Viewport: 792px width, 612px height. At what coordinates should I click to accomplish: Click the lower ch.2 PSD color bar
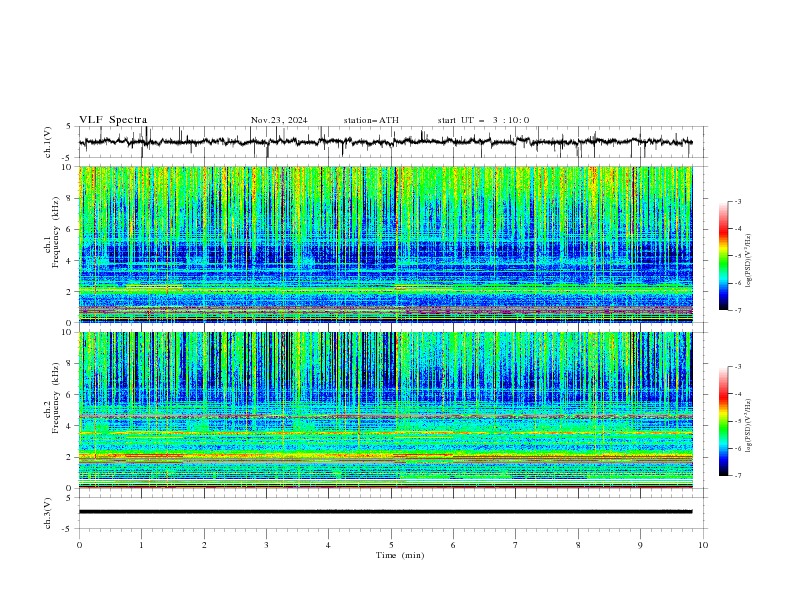point(723,421)
